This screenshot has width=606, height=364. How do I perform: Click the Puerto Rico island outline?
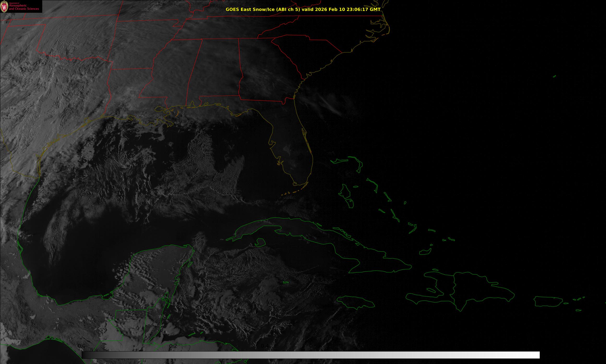548,301
